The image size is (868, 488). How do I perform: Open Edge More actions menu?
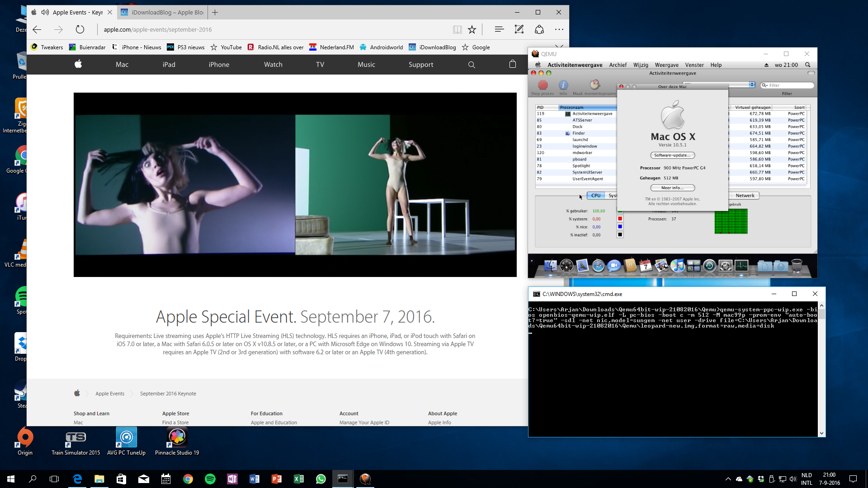tap(559, 29)
